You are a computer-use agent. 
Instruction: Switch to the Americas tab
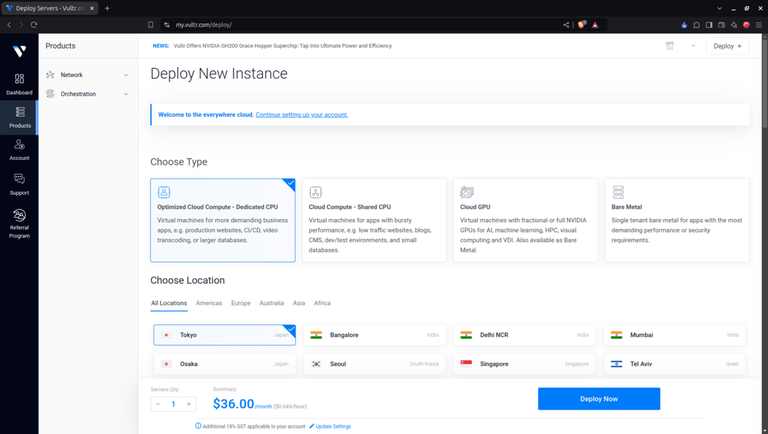(209, 303)
